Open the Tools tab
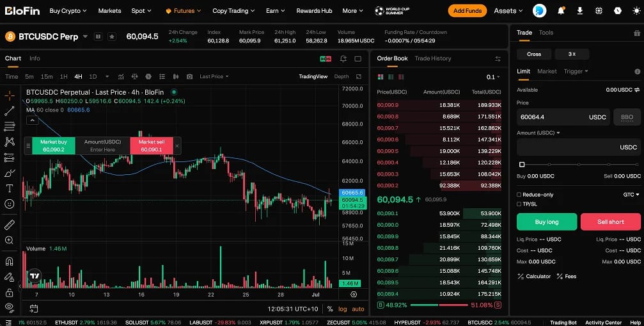Viewport: 644px width, 326px height. (546, 33)
